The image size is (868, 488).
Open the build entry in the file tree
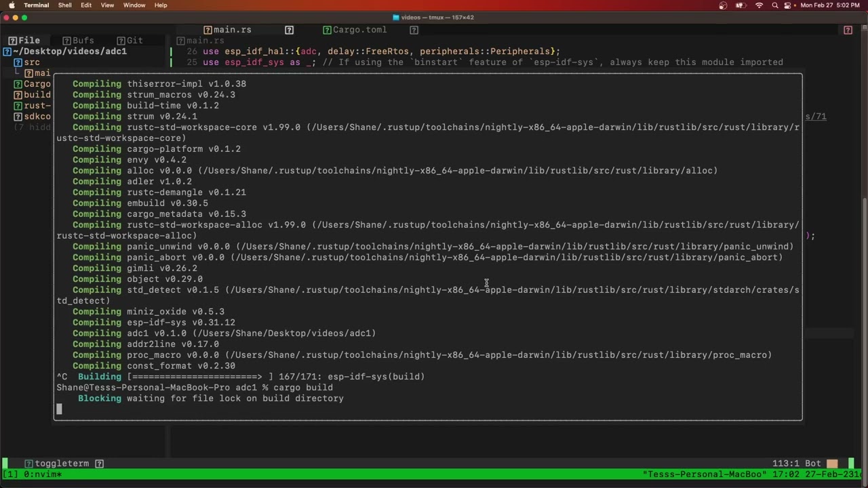(33, 95)
